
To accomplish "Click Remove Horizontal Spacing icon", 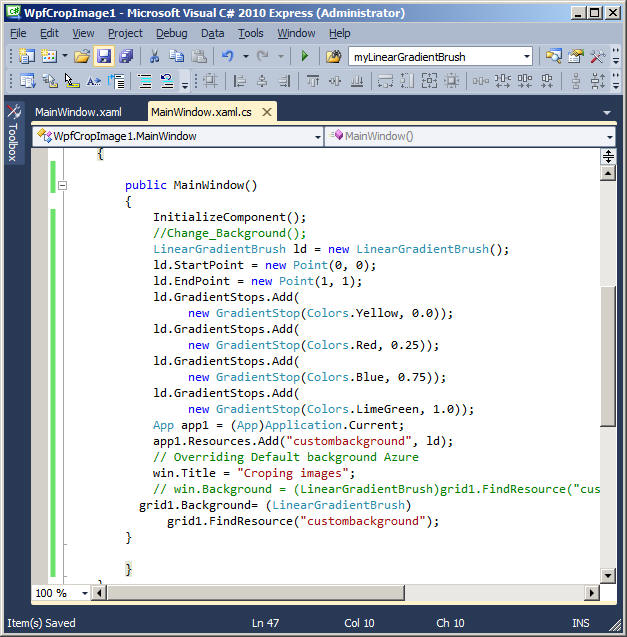I will click(547, 81).
